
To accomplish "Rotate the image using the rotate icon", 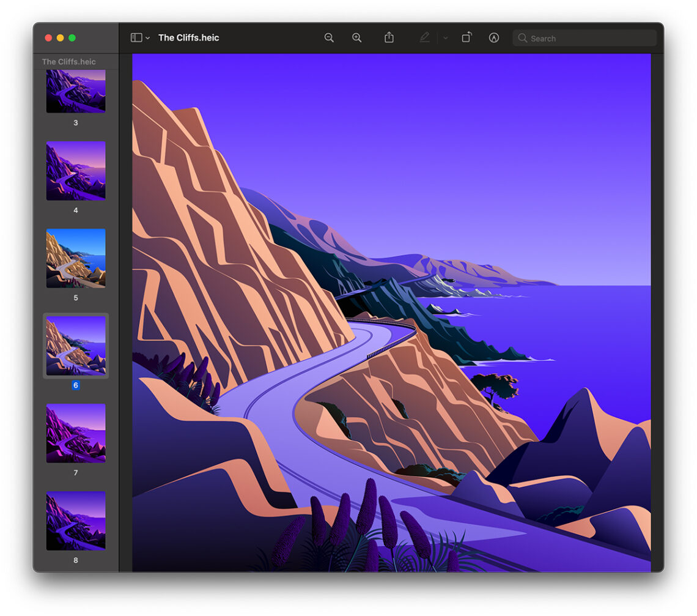I will point(465,37).
